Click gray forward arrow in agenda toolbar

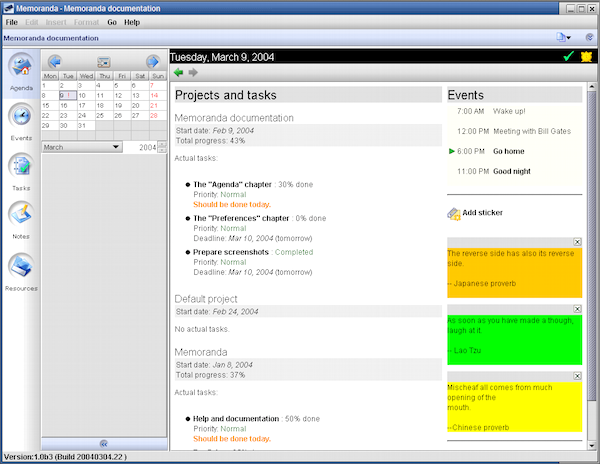pos(193,72)
